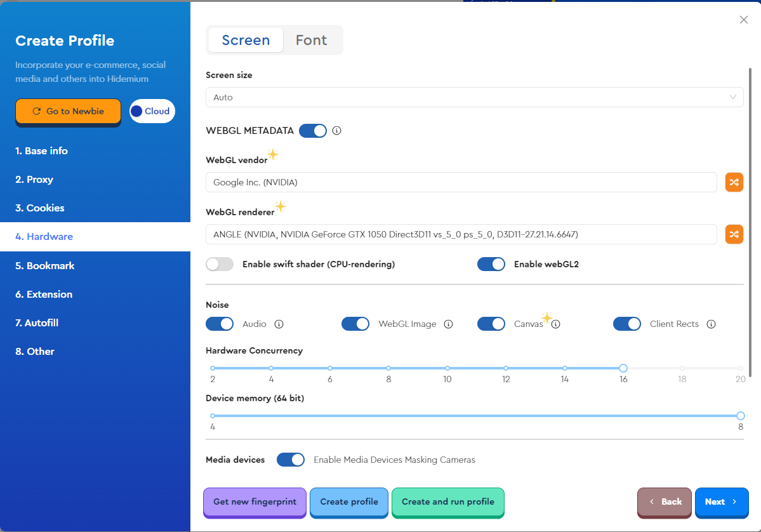
Task: Click the WebGL renderer text field
Action: [461, 234]
